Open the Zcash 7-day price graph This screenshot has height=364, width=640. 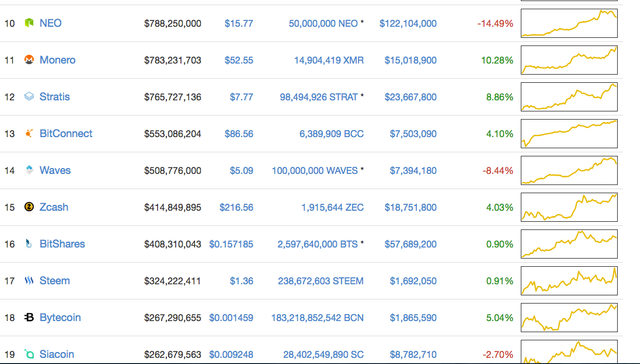click(x=569, y=207)
